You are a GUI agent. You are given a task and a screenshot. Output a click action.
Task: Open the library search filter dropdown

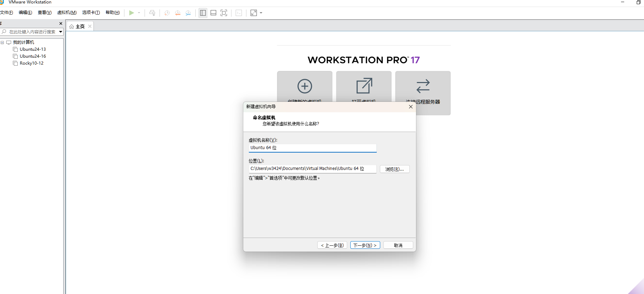click(60, 32)
